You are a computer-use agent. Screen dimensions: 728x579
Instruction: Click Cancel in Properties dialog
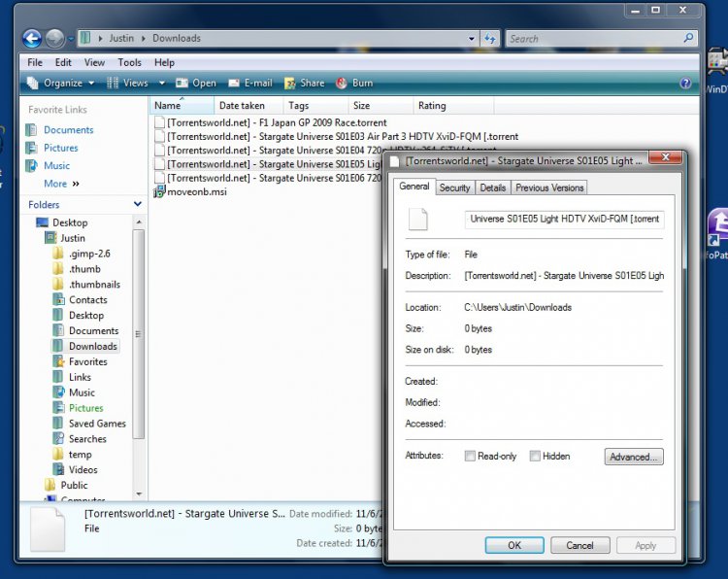[579, 545]
